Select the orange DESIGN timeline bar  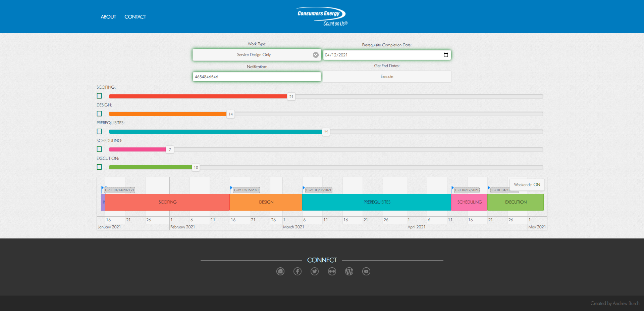266,202
